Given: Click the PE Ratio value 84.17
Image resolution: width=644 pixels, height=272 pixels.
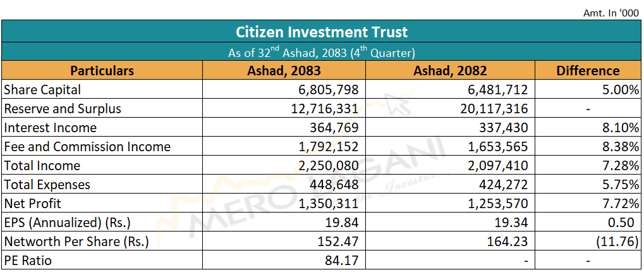Looking at the screenshot, I should click(342, 260).
